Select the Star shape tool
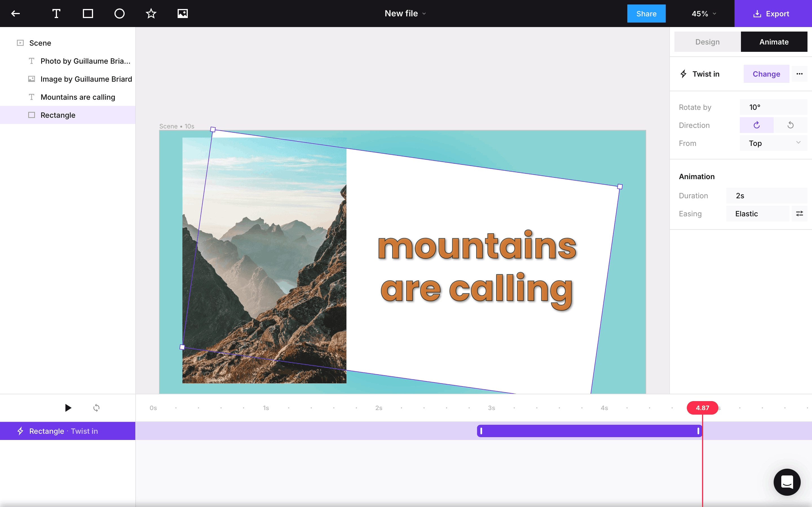This screenshot has width=812, height=507. tap(151, 14)
